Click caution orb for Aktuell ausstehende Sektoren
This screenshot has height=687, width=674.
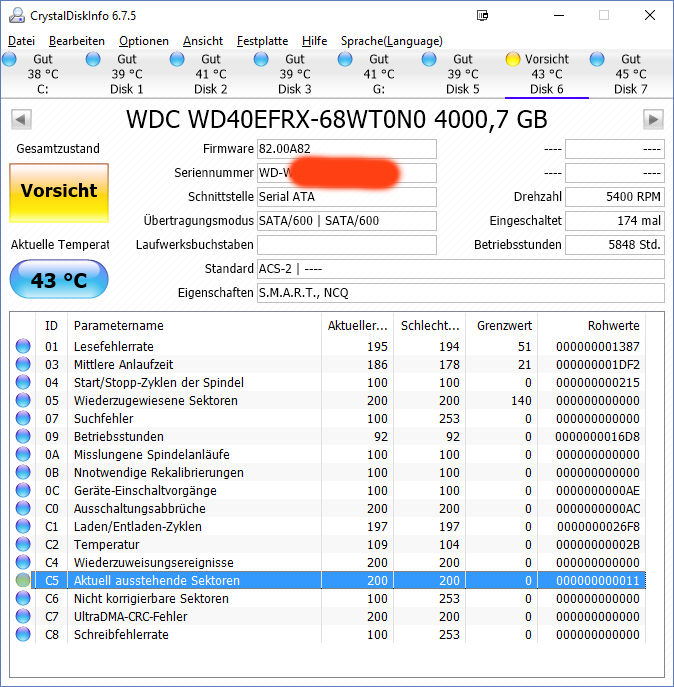pos(23,580)
